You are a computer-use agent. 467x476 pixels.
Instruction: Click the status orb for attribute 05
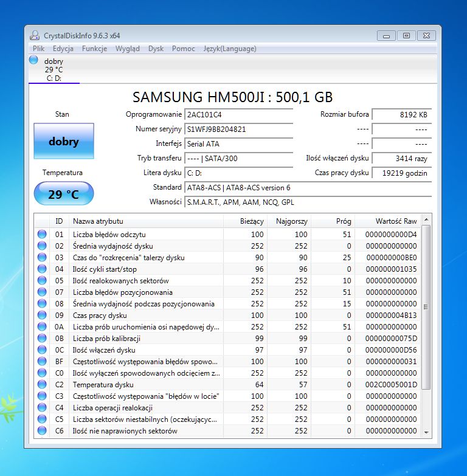pos(42,280)
